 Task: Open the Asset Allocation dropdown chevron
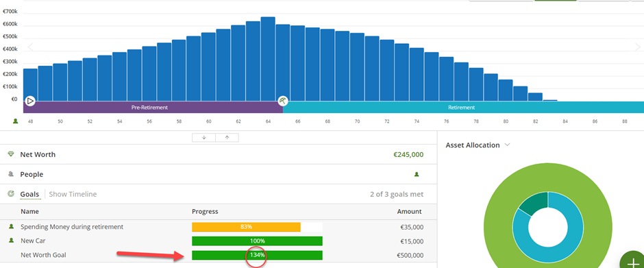click(x=507, y=145)
